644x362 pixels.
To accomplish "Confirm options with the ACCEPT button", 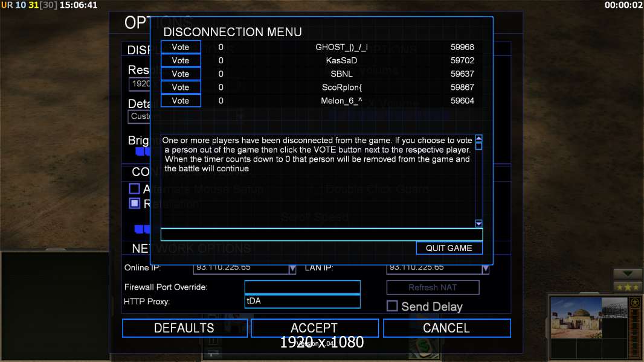I will pos(315,328).
